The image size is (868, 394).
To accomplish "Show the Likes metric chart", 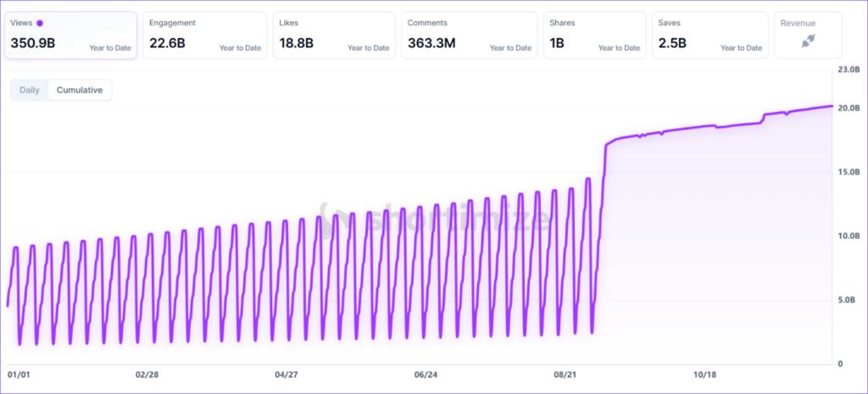I will coord(333,36).
